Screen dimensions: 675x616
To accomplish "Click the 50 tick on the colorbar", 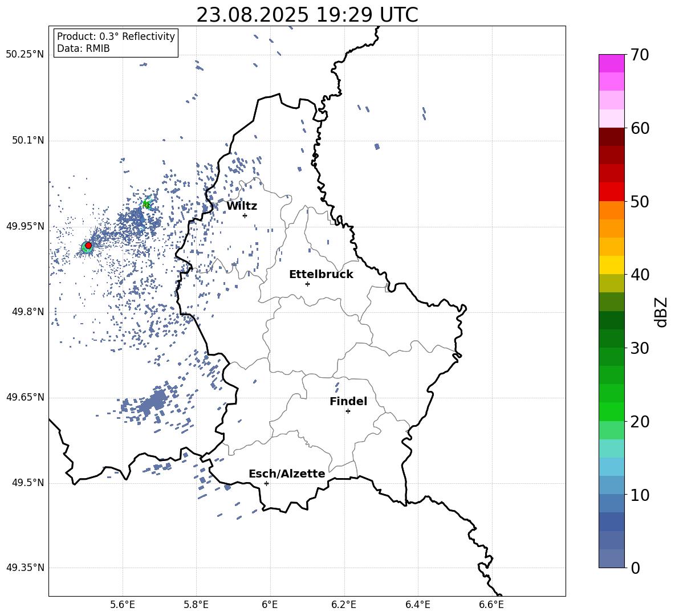I will click(640, 201).
